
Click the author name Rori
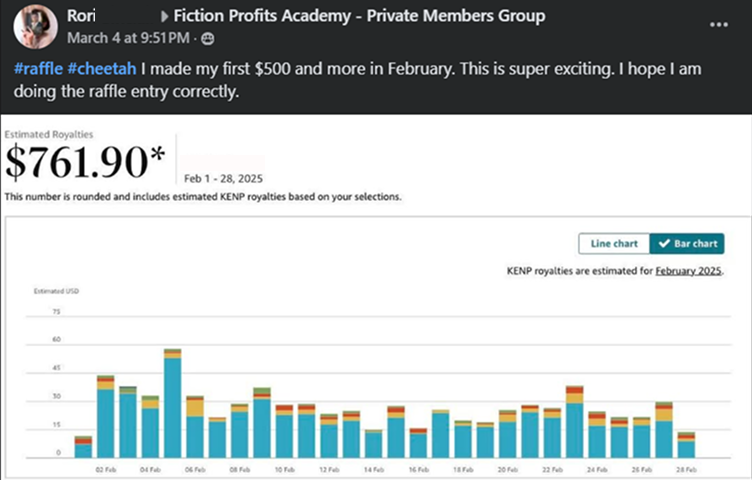click(x=82, y=17)
